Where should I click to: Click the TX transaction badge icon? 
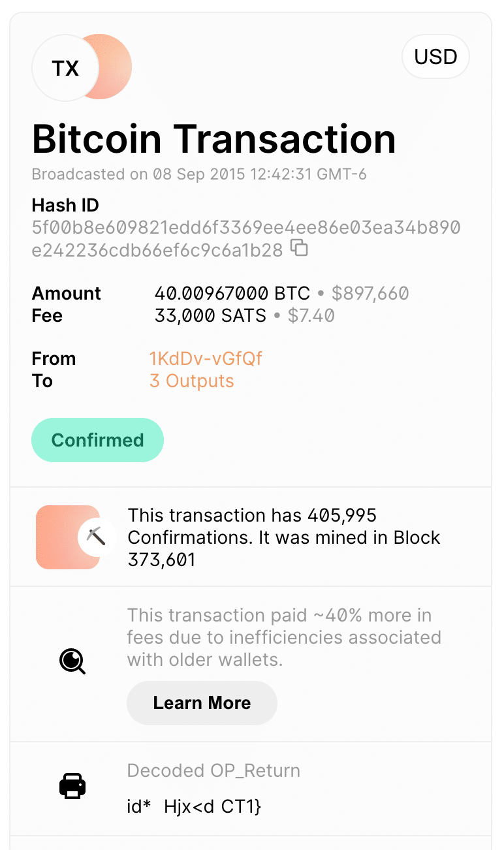click(x=65, y=68)
